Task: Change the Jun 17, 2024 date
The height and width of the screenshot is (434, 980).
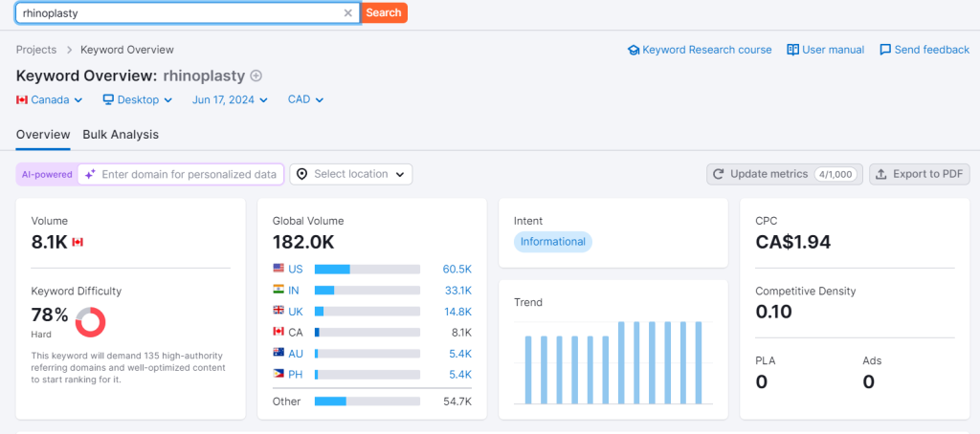Action: 230,100
